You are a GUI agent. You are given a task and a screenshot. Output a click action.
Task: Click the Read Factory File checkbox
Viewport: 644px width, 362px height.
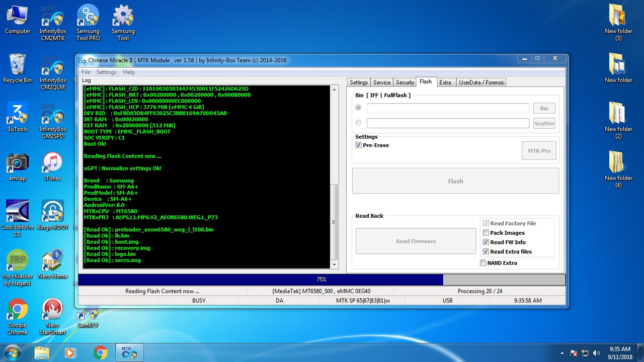pyautogui.click(x=486, y=223)
